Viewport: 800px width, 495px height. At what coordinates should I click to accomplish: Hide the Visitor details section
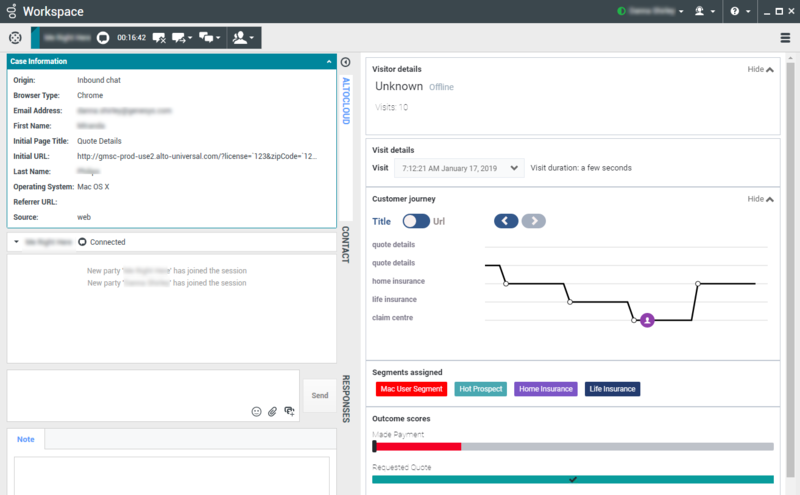(x=760, y=69)
